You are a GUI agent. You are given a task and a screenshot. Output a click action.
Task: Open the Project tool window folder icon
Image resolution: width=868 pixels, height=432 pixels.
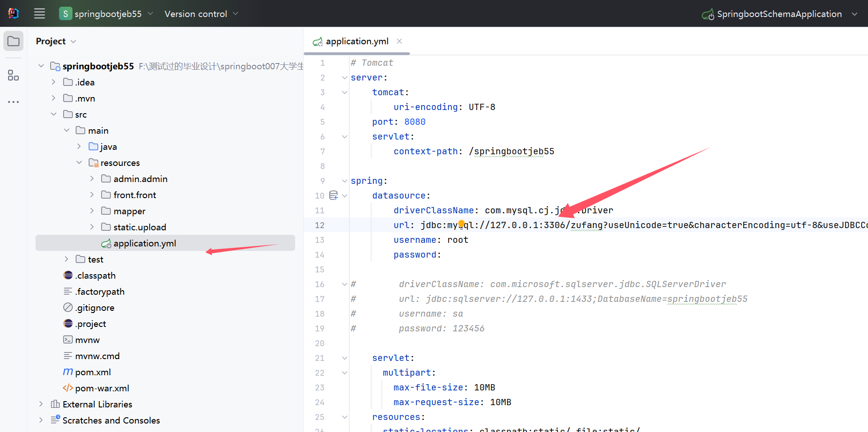tap(13, 42)
